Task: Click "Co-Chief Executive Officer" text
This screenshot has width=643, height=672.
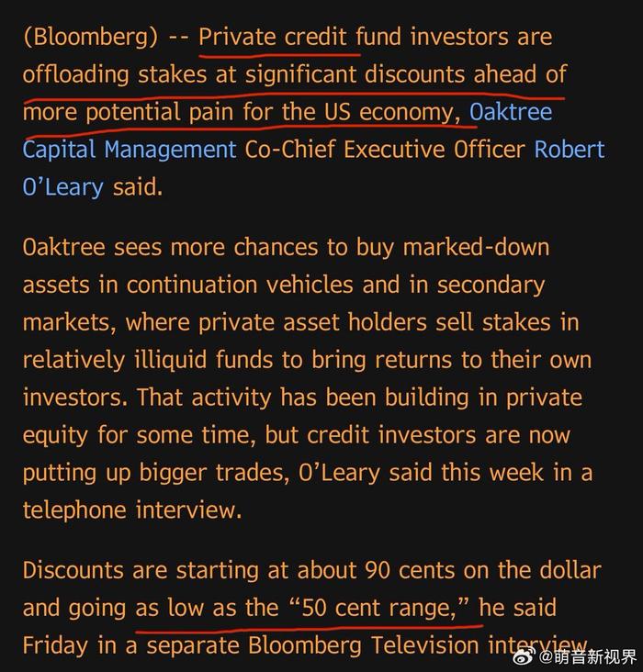Action: tap(385, 150)
